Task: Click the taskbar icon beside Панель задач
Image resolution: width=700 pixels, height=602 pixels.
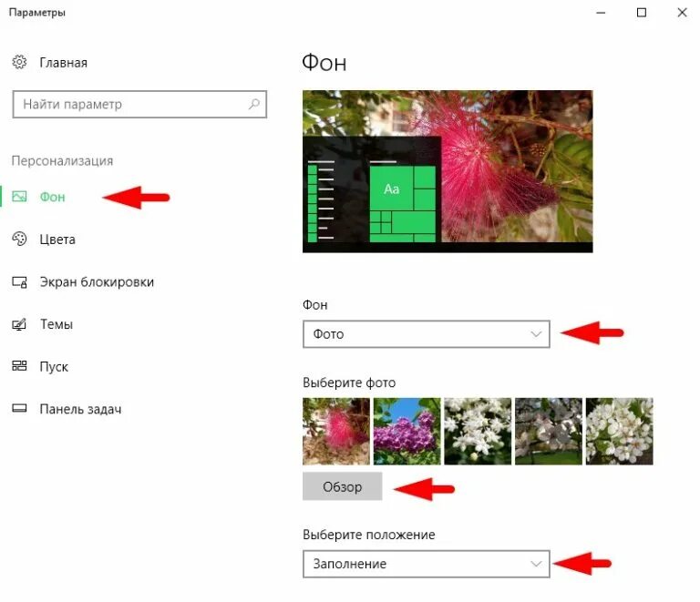Action: pyautogui.click(x=19, y=409)
